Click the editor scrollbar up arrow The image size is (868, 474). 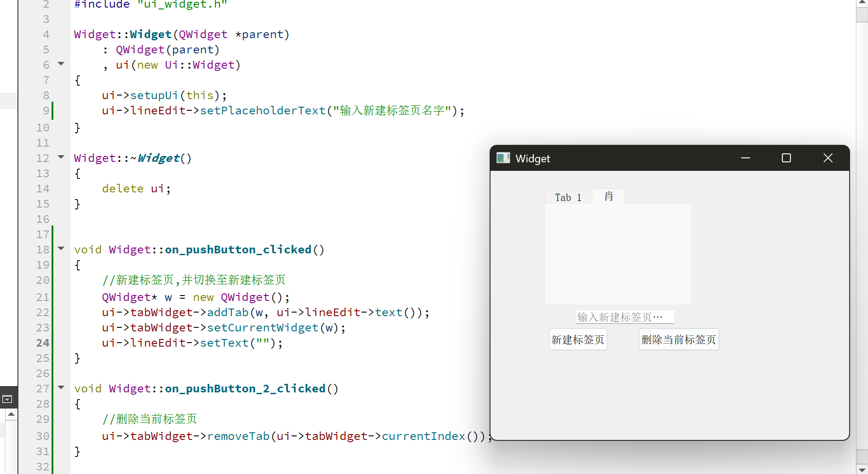pyautogui.click(x=862, y=3)
